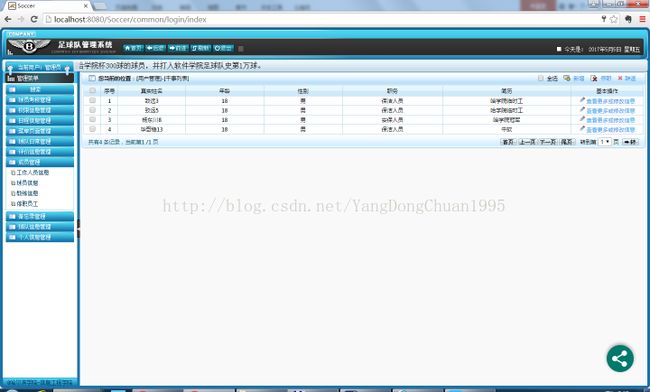Click the browser address bar URL
Viewport: 650px width, 392px height.
pos(130,19)
